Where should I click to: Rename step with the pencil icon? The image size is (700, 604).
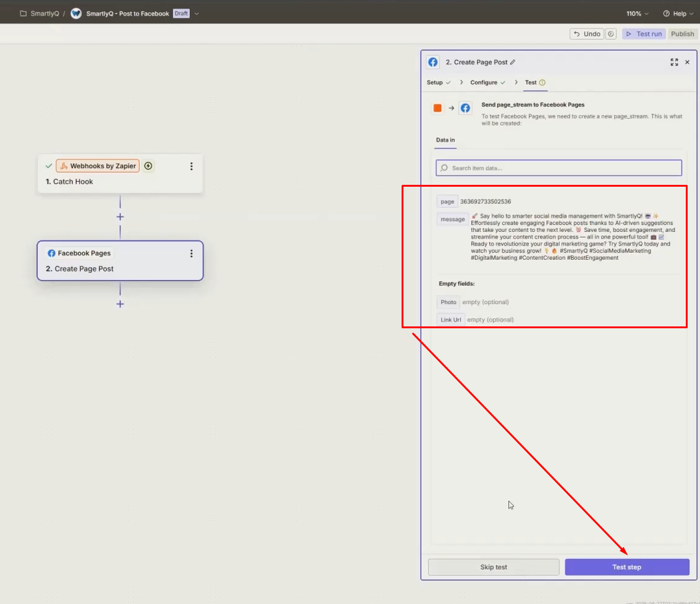point(513,62)
